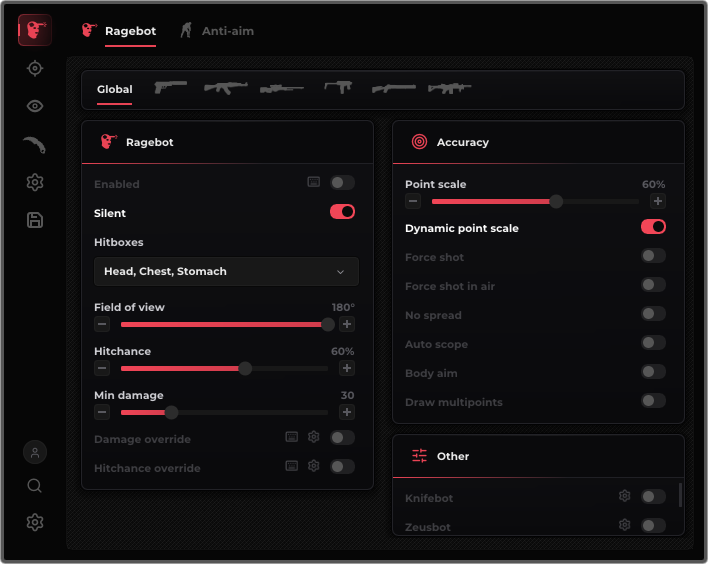The width and height of the screenshot is (708, 564).
Task: Switch to the Ragebot tab
Action: [x=119, y=31]
